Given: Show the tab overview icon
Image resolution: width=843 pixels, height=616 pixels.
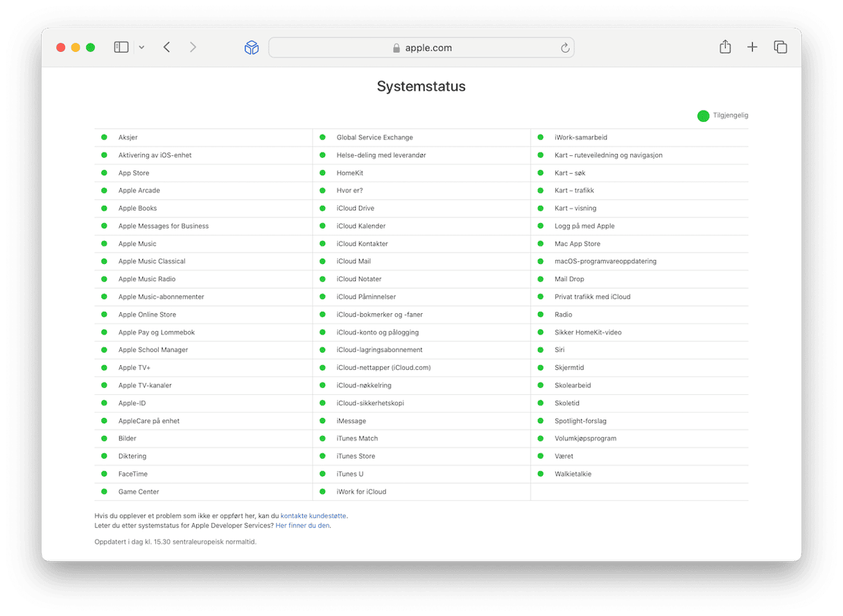Looking at the screenshot, I should coord(781,47).
